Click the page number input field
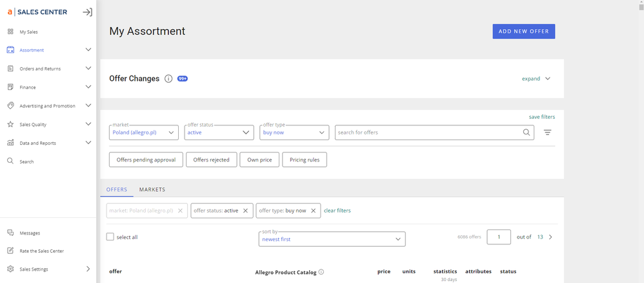This screenshot has height=283, width=644. tap(498, 237)
